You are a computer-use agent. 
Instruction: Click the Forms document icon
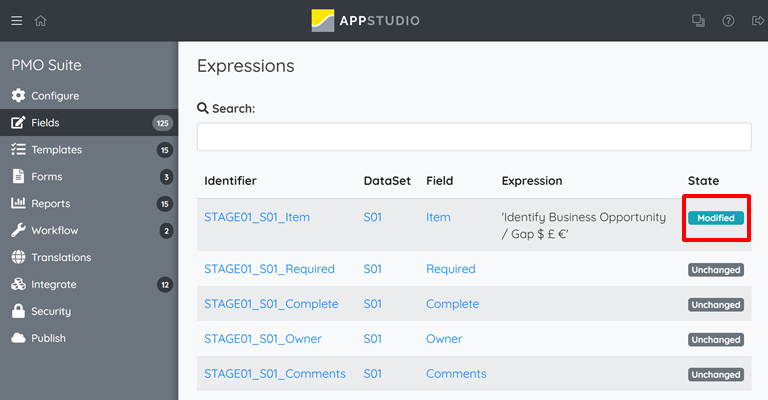tap(19, 176)
